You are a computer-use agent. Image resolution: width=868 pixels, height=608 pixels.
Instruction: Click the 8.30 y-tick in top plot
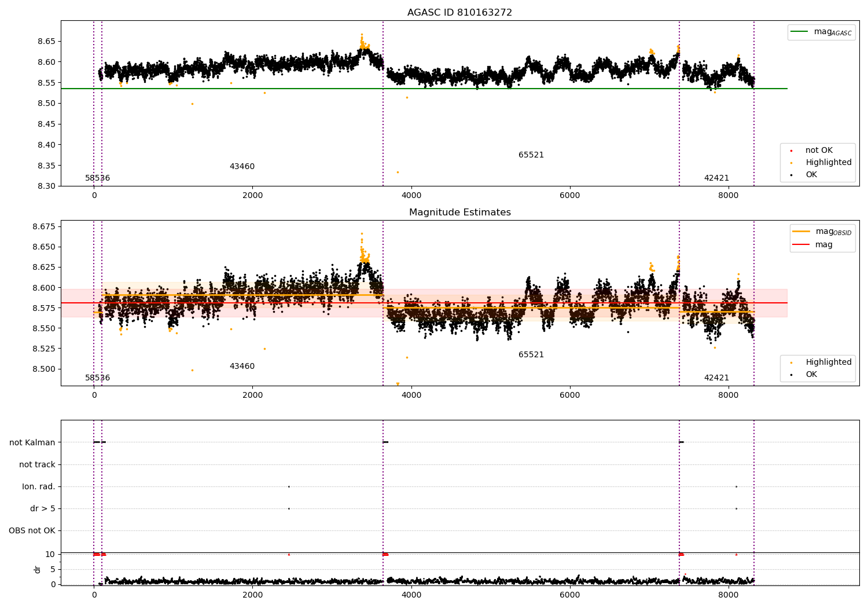(x=46, y=186)
